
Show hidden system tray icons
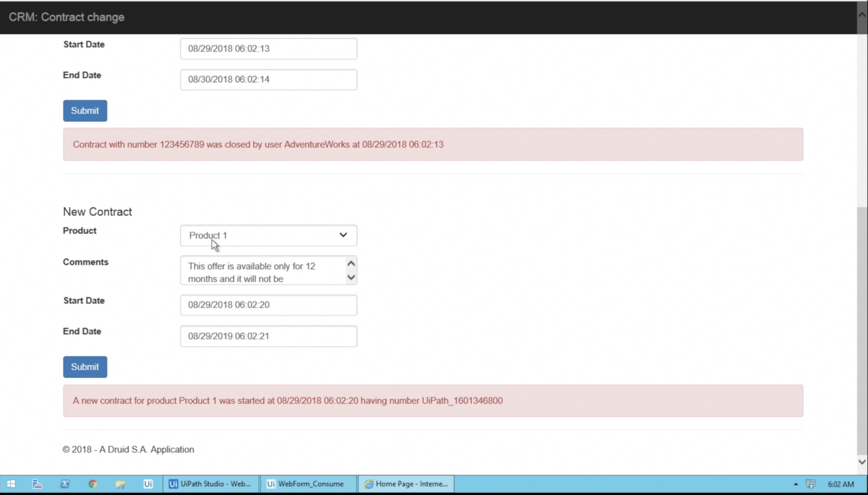point(795,484)
